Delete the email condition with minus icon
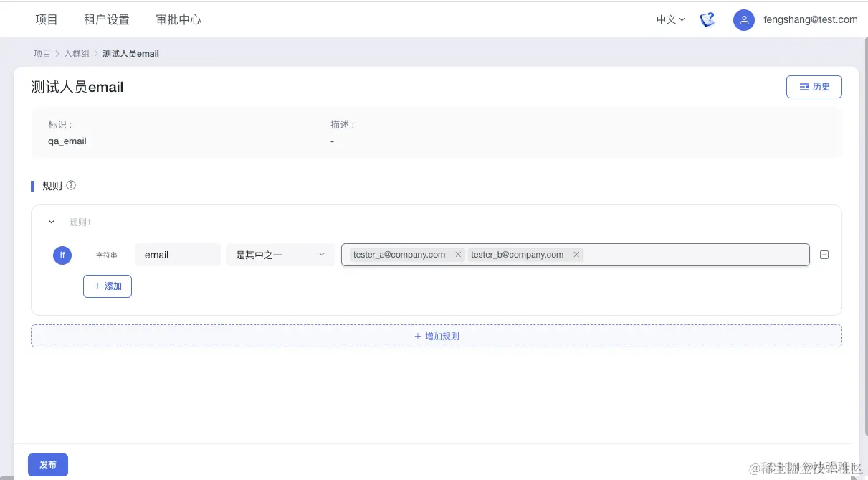 (x=824, y=255)
